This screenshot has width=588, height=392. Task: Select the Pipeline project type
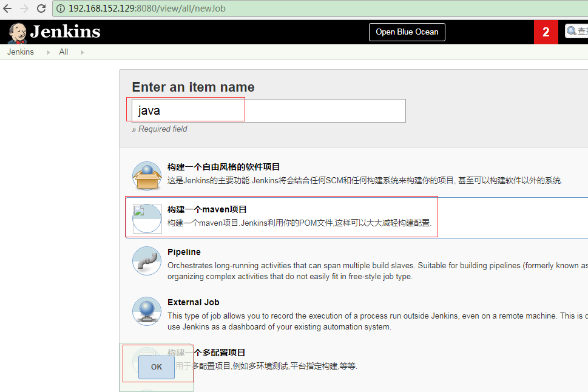coord(184,252)
